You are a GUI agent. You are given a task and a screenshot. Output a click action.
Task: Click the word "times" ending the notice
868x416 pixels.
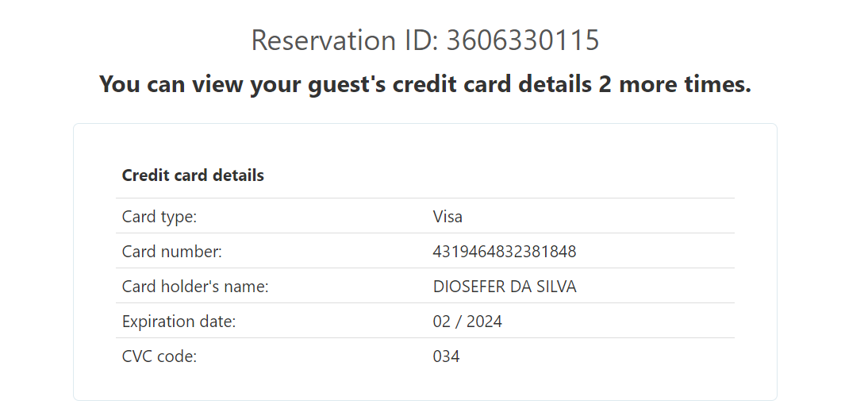pos(719,83)
